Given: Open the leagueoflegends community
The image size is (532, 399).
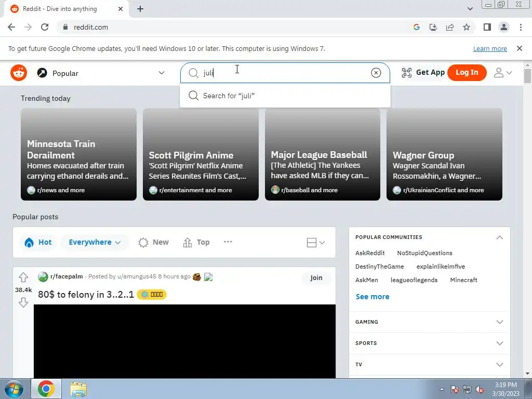Looking at the screenshot, I should (x=414, y=280).
